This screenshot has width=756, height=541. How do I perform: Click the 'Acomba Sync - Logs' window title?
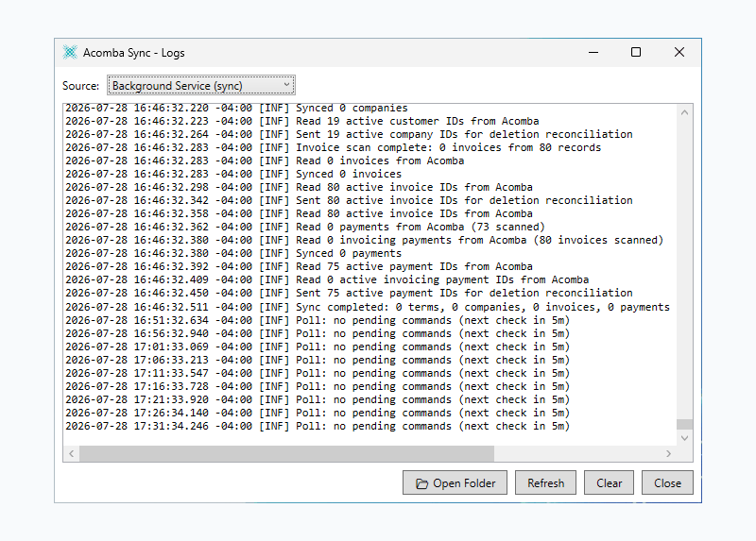[133, 53]
